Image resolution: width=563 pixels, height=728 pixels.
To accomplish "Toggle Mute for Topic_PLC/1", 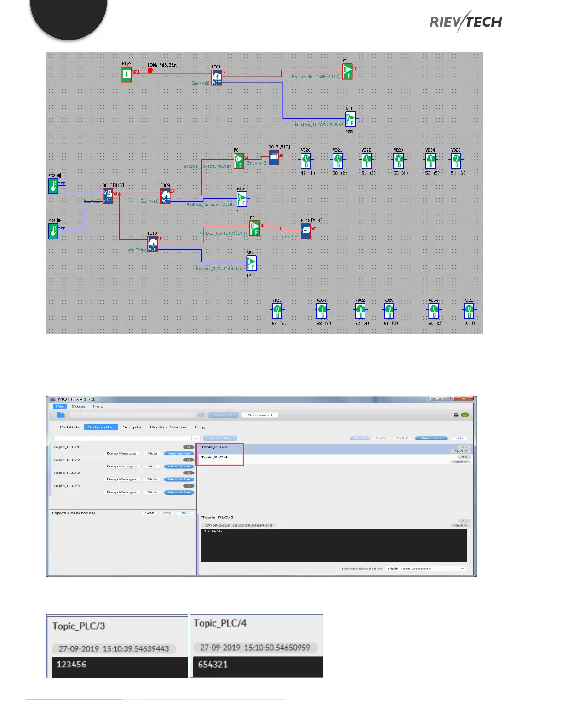I will coord(152,454).
